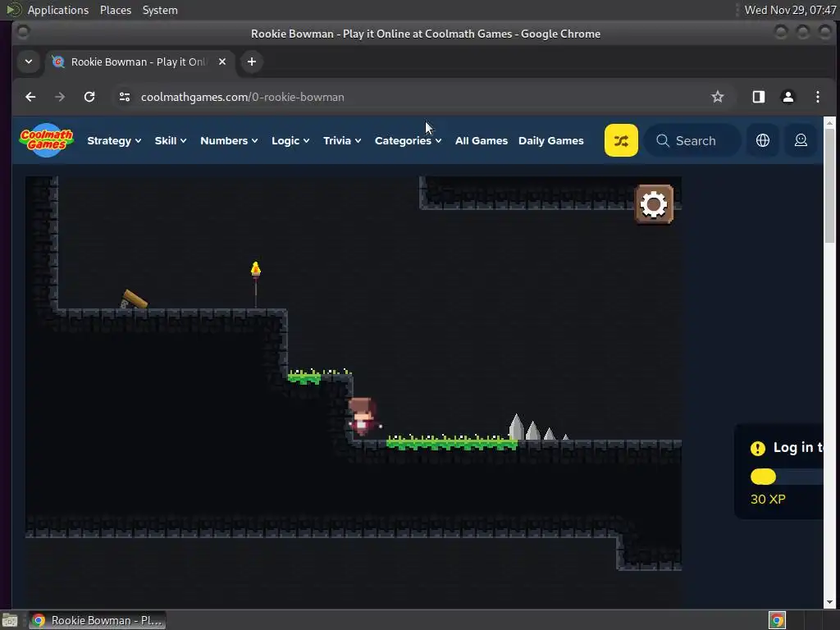
Task: Close the Rookie Bowman tab
Action: [x=222, y=62]
